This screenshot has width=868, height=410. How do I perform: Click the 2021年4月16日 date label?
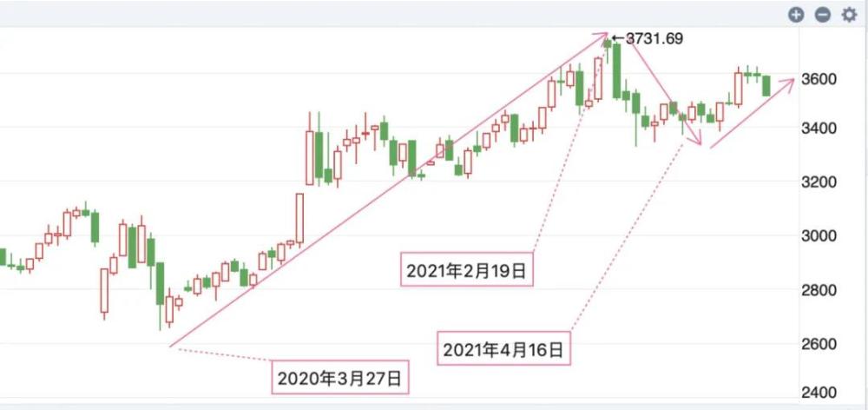504,350
